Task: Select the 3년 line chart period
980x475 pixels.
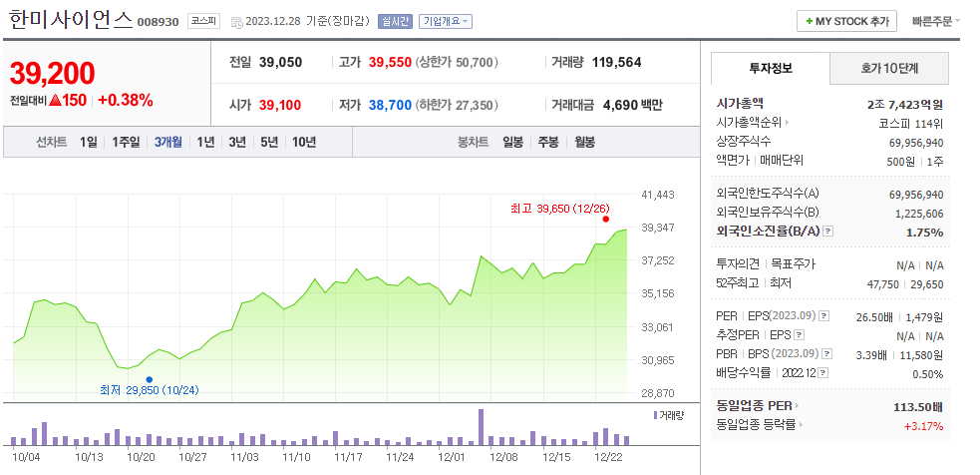Action: (237, 142)
